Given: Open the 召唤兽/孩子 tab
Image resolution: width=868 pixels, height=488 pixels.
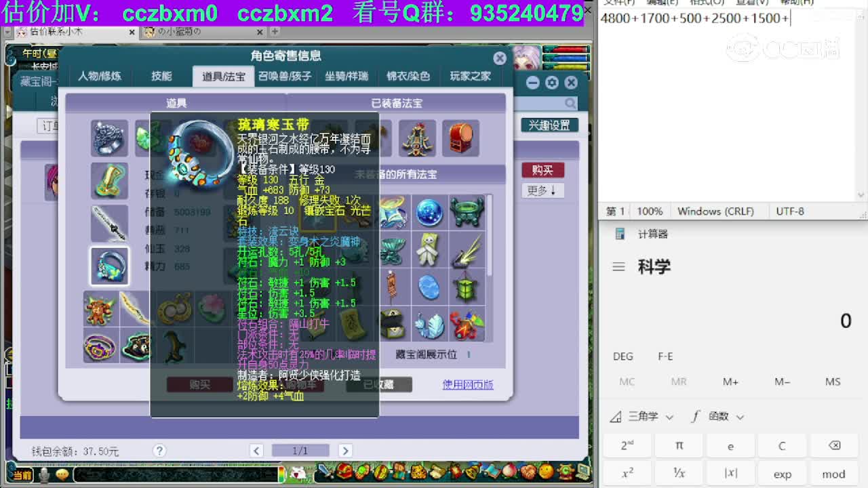Looking at the screenshot, I should (x=285, y=76).
